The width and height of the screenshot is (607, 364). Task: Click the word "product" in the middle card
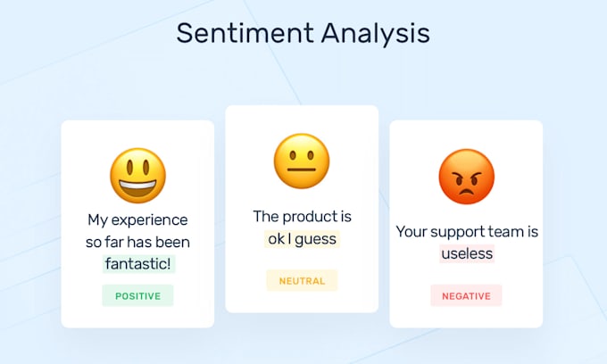tap(308, 217)
